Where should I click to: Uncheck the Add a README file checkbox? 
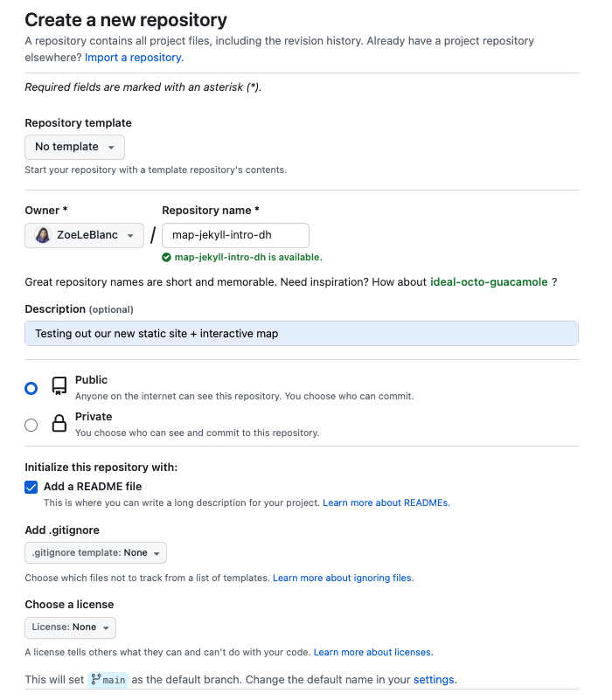(x=31, y=487)
